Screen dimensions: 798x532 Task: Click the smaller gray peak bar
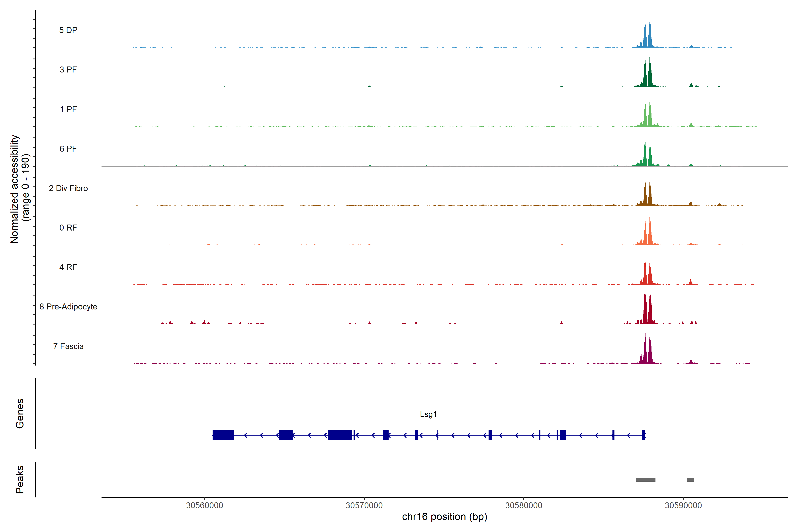point(690,480)
